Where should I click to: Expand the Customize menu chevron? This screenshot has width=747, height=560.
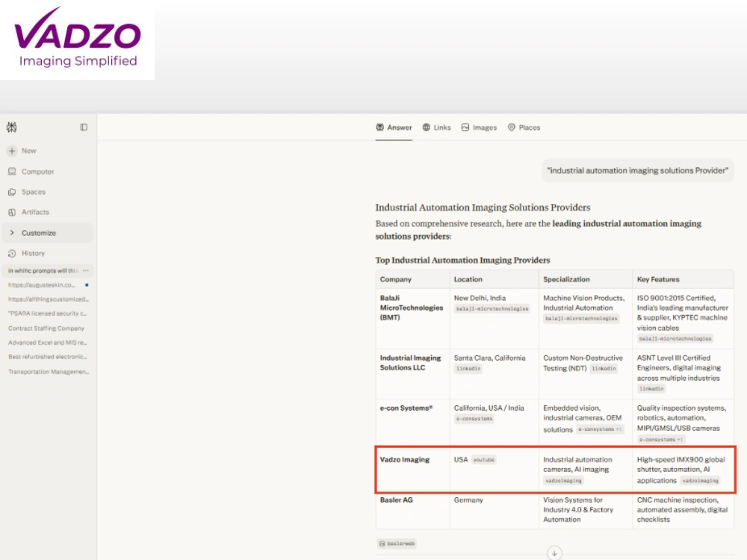pyautogui.click(x=12, y=233)
